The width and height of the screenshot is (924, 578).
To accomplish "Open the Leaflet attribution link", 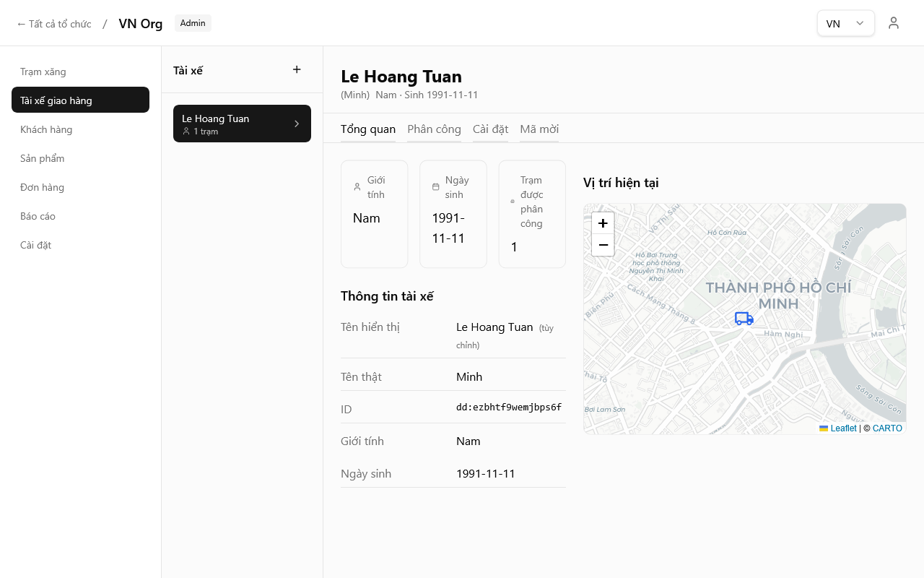I will [x=842, y=428].
